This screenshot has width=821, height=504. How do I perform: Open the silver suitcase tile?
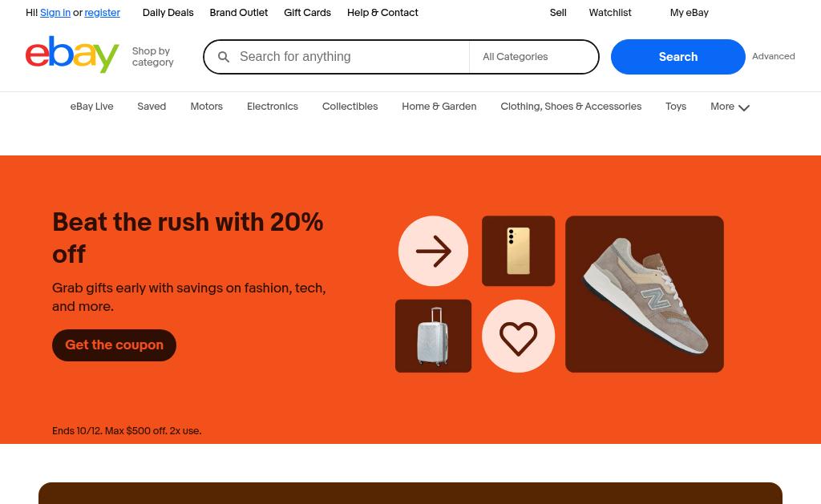coord(433,336)
